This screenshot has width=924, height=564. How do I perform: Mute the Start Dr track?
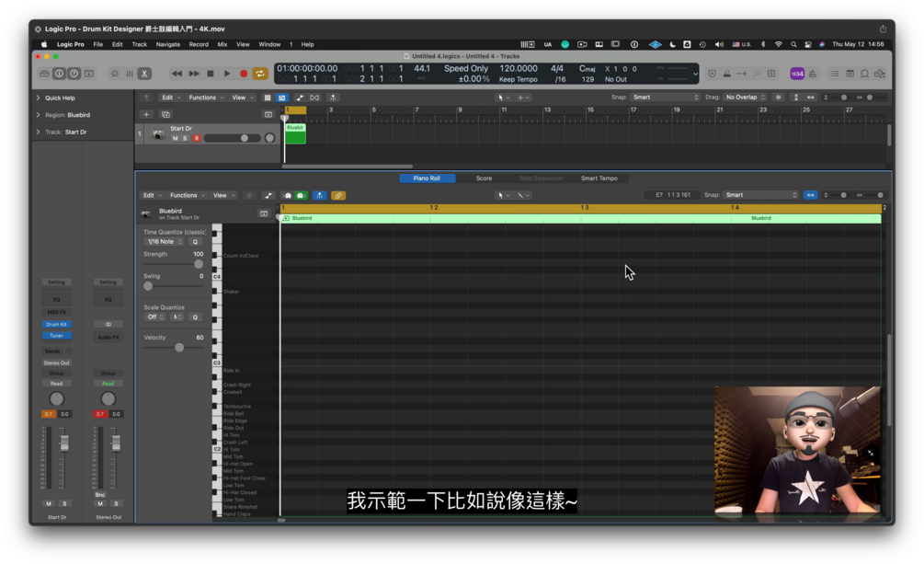(175, 138)
